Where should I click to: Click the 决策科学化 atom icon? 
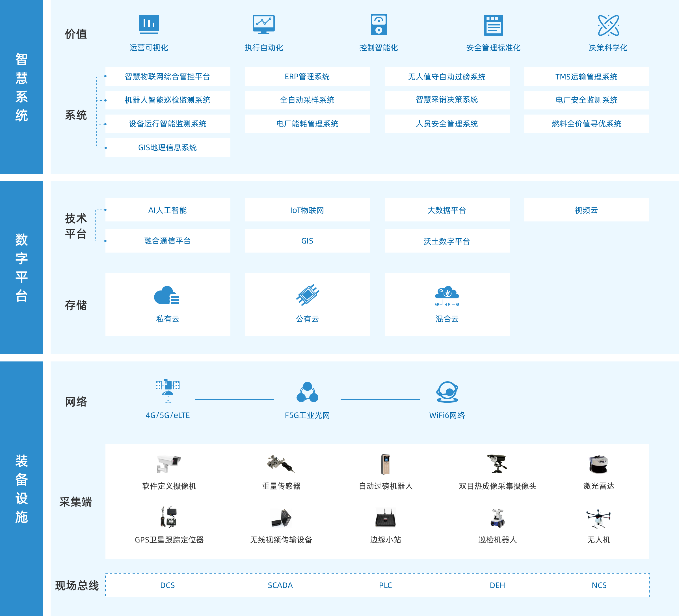pyautogui.click(x=608, y=25)
